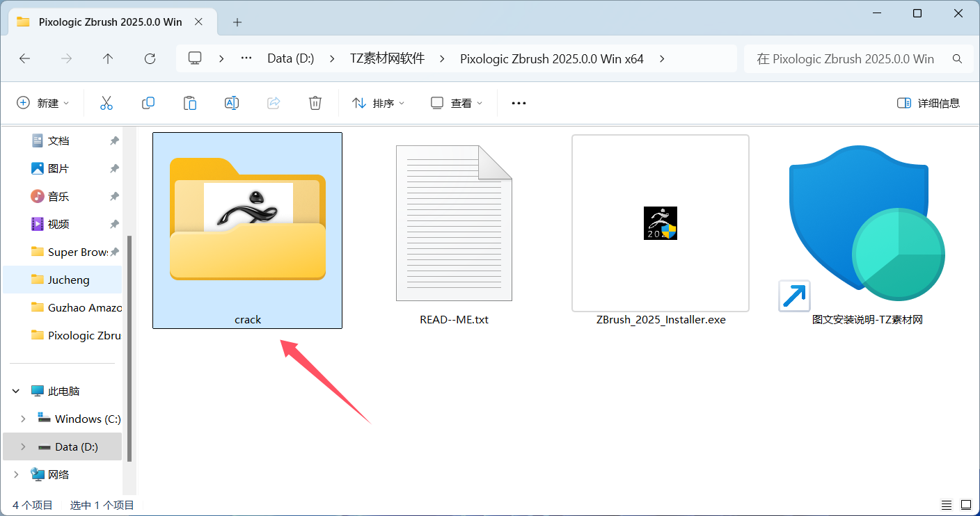Toggle the 详细信息 details pane
The width and height of the screenshot is (980, 516).
928,103
